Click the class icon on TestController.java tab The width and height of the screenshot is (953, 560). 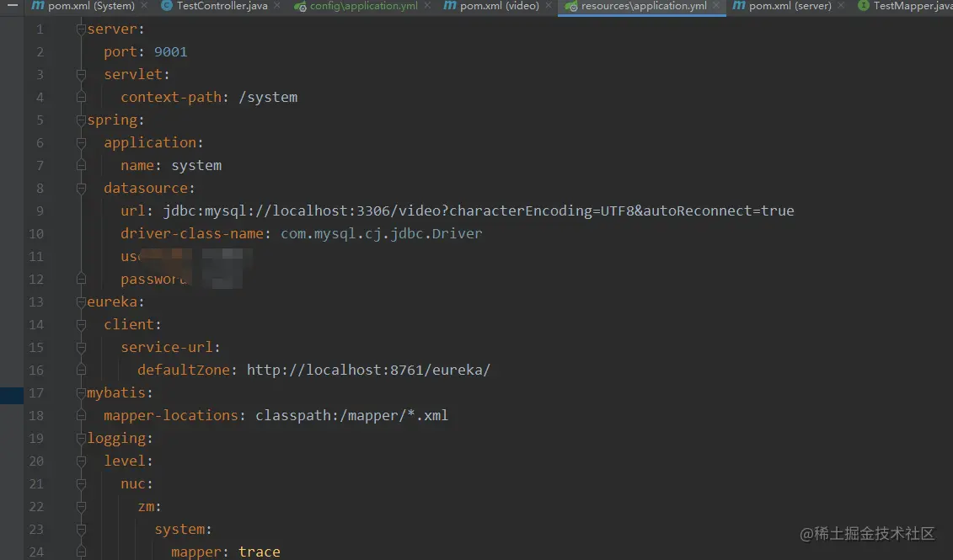(166, 5)
